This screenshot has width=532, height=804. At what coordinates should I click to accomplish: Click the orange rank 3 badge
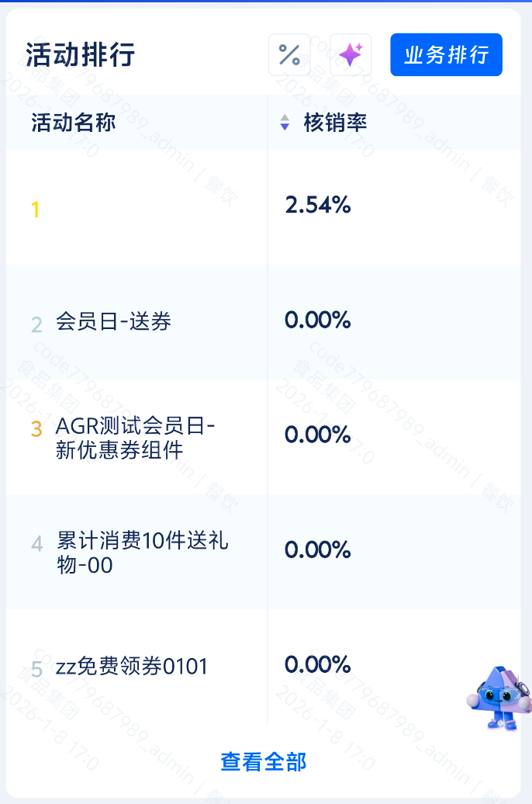click(36, 429)
